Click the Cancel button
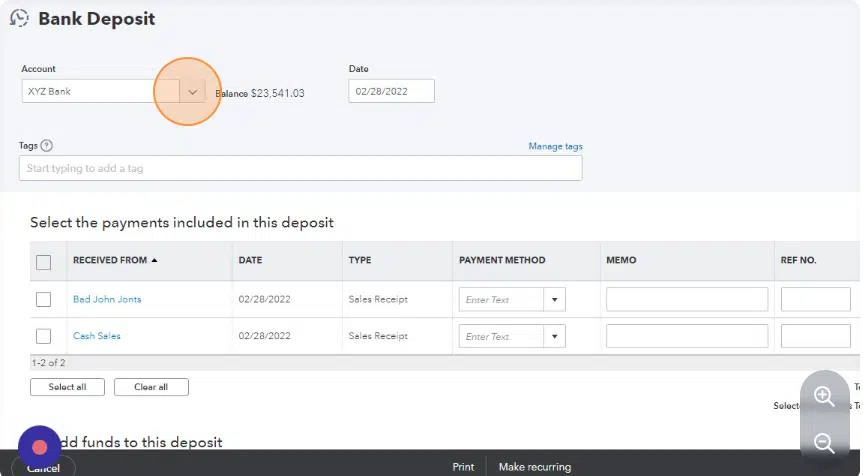This screenshot has width=863, height=476. click(x=43, y=468)
